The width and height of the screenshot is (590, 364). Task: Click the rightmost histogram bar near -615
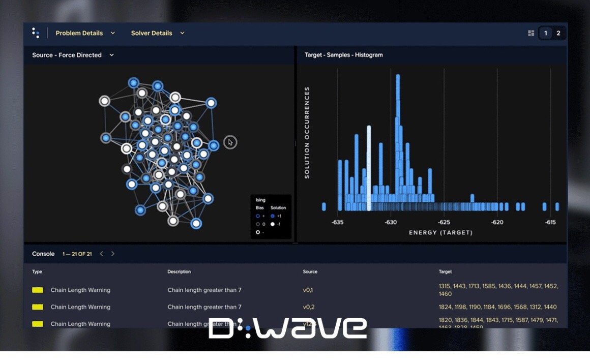[x=557, y=206]
